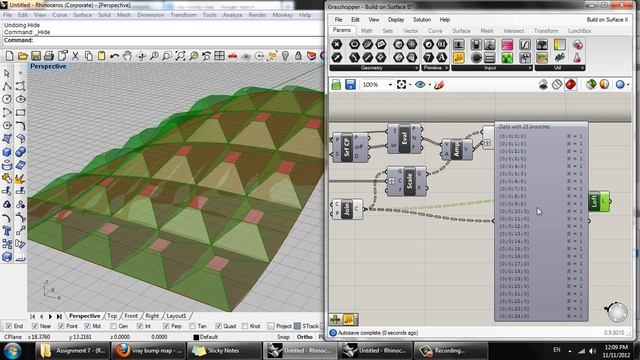Open a file using the folder icon

coord(22,56)
